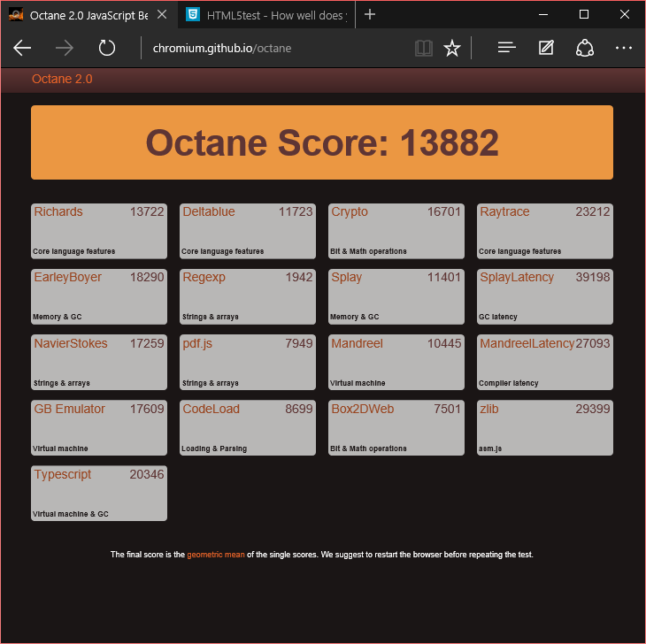This screenshot has height=644, width=646.
Task: Open the Hub lines icon
Action: tap(506, 48)
